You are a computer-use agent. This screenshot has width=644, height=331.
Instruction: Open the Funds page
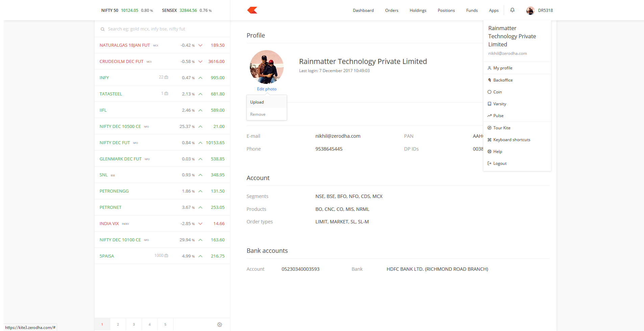pos(472,10)
